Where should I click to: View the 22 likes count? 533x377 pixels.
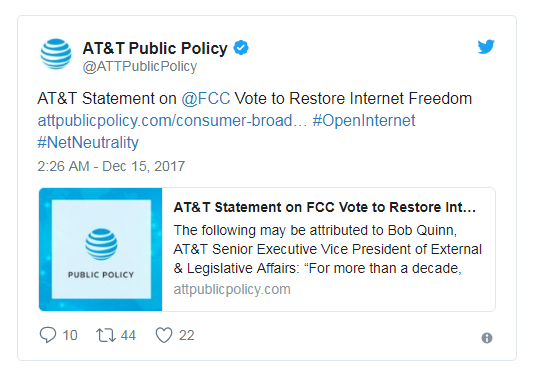pyautogui.click(x=187, y=336)
